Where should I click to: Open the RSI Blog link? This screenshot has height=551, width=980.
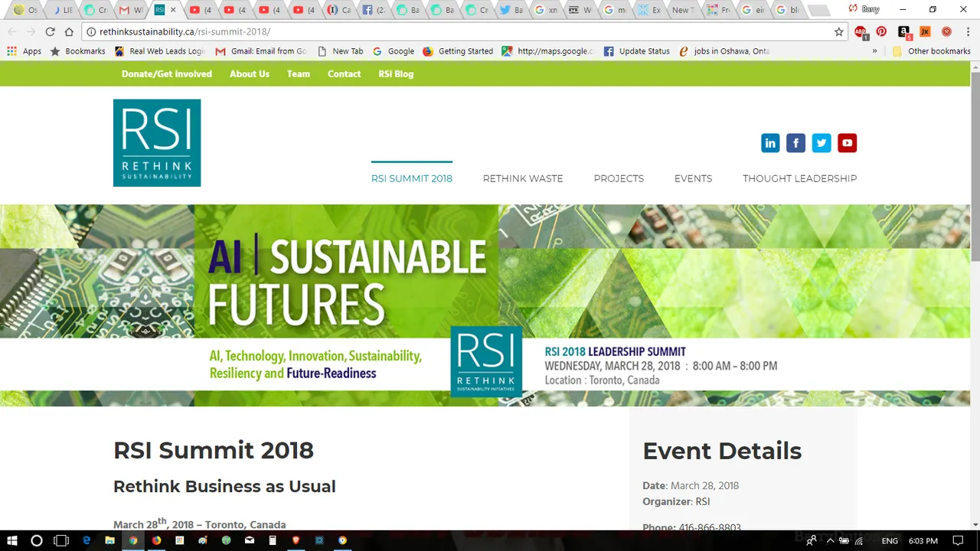(x=396, y=73)
